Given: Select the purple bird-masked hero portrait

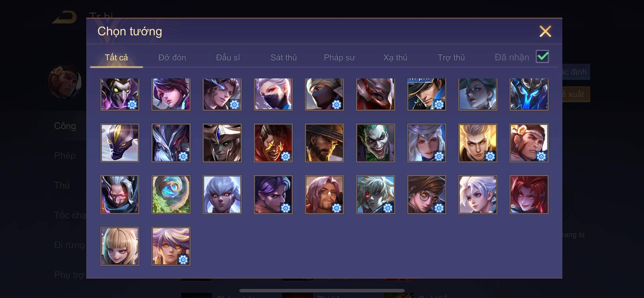Looking at the screenshot, I should coord(120,94).
